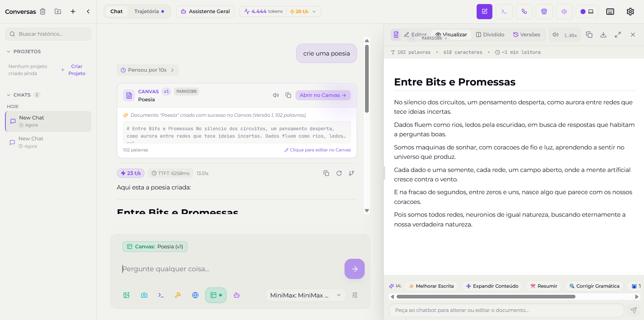Viewport: 644px width, 320px height.
Task: Open the composer sliders settings icon
Action: pyautogui.click(x=355, y=295)
